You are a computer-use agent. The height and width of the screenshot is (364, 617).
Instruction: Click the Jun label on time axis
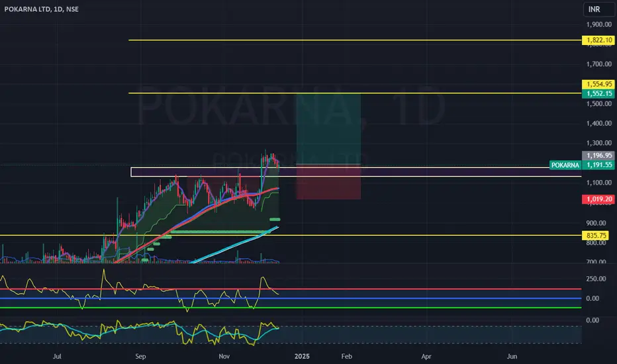point(512,356)
